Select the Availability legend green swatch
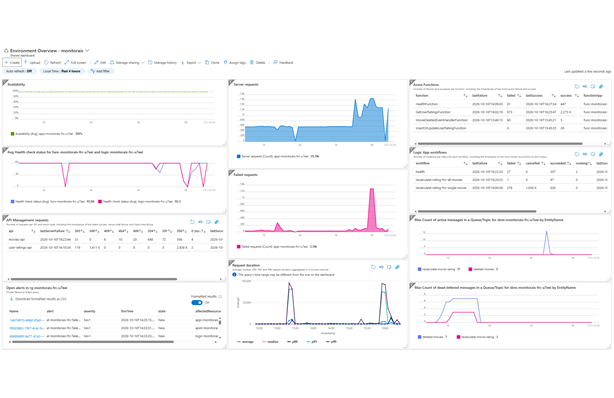This screenshot has height=398, width=614. pyautogui.click(x=12, y=134)
